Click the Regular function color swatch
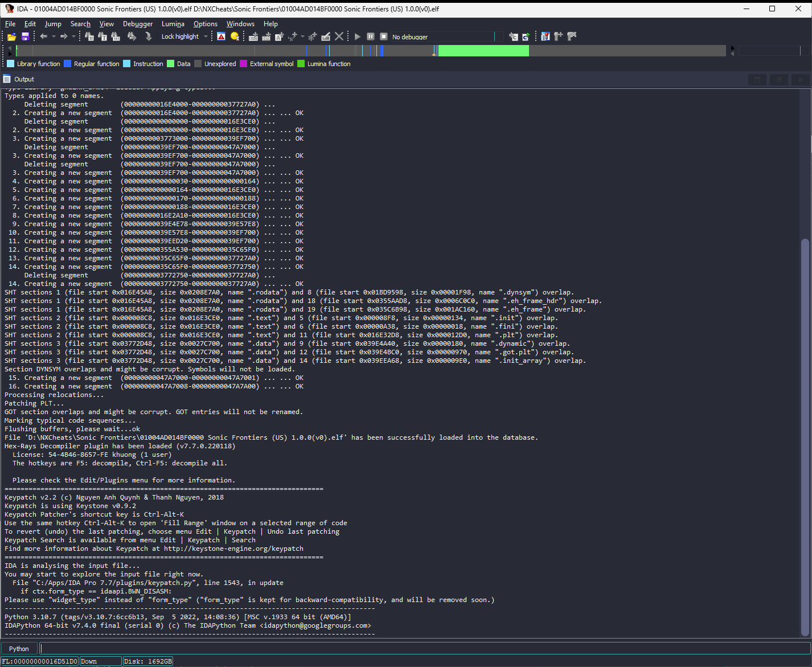The image size is (812, 667). click(68, 64)
